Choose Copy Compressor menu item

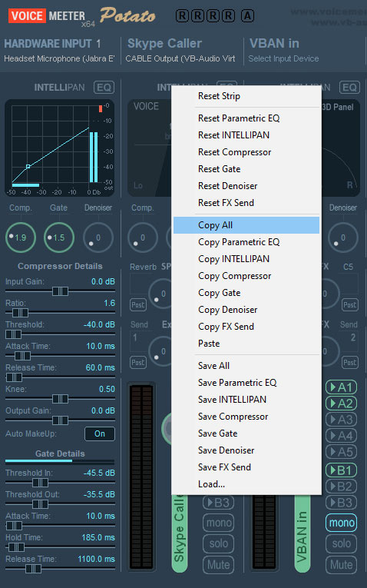point(246,276)
